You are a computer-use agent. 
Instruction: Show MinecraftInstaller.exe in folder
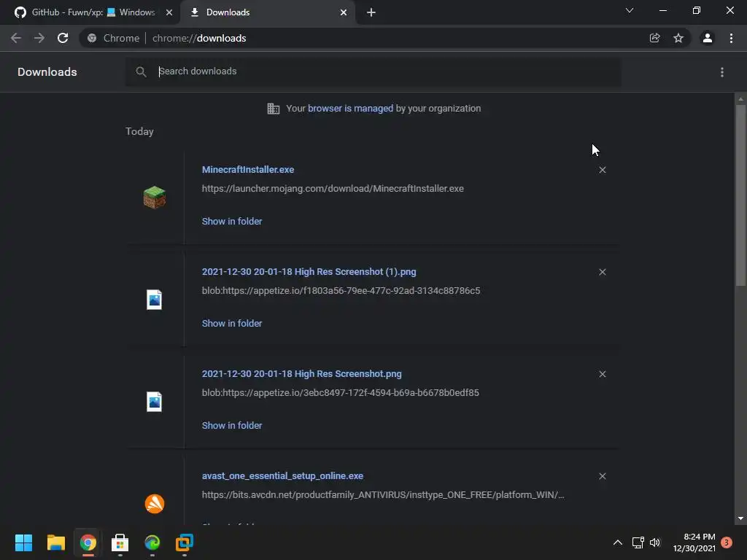[232, 222]
